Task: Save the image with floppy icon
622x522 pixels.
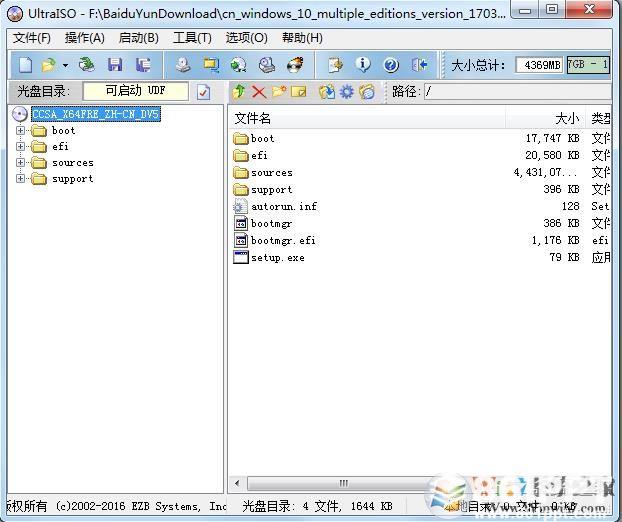Action: pyautogui.click(x=115, y=65)
